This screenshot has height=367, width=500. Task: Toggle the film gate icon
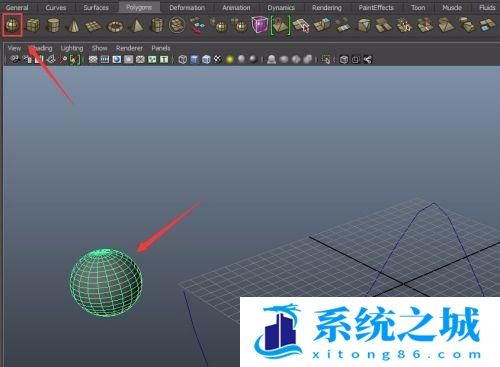pyautogui.click(x=105, y=59)
